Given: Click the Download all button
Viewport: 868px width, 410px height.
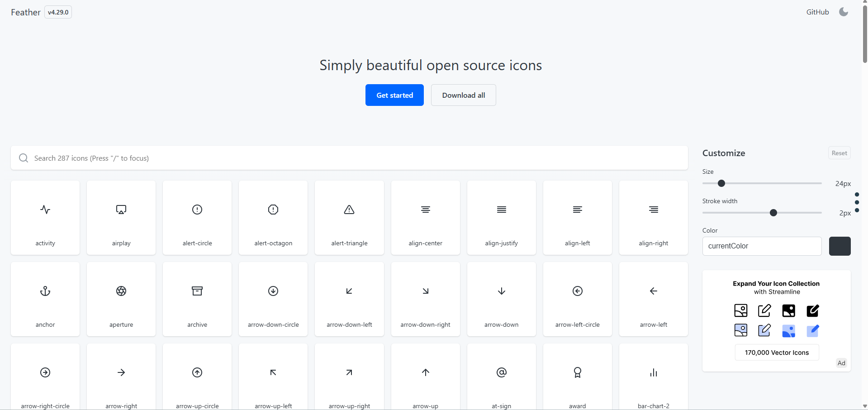Looking at the screenshot, I should point(464,95).
